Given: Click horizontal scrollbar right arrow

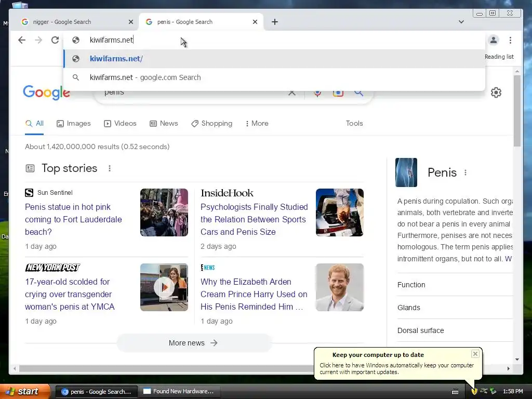Looking at the screenshot, I should [x=508, y=368].
